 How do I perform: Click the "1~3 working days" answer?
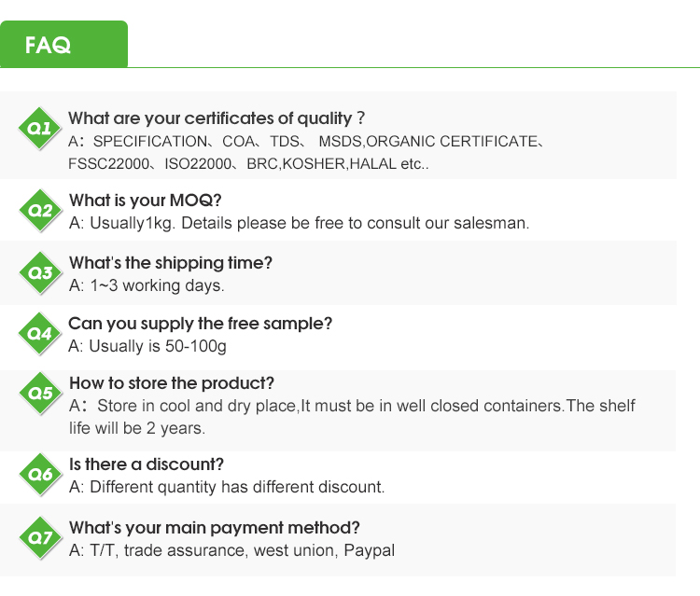pyautogui.click(x=147, y=285)
